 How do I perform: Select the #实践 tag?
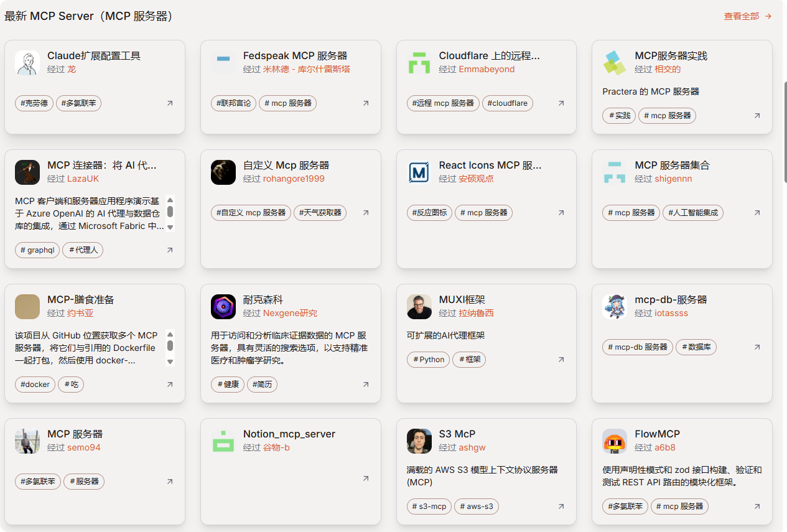click(619, 116)
